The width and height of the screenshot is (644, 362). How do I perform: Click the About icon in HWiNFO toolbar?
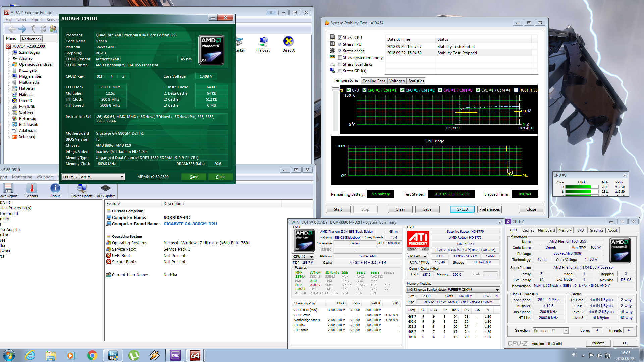55,190
